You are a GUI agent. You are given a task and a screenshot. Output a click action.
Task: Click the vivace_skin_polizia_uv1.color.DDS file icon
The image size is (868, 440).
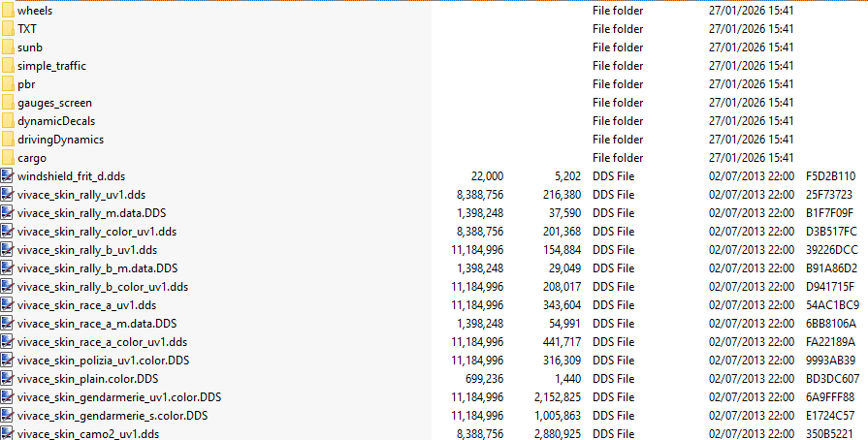(7, 361)
